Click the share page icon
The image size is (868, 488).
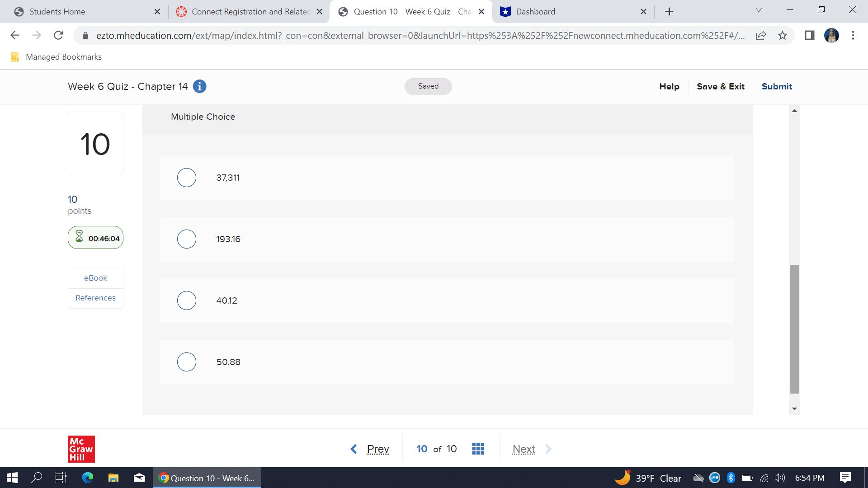click(761, 36)
